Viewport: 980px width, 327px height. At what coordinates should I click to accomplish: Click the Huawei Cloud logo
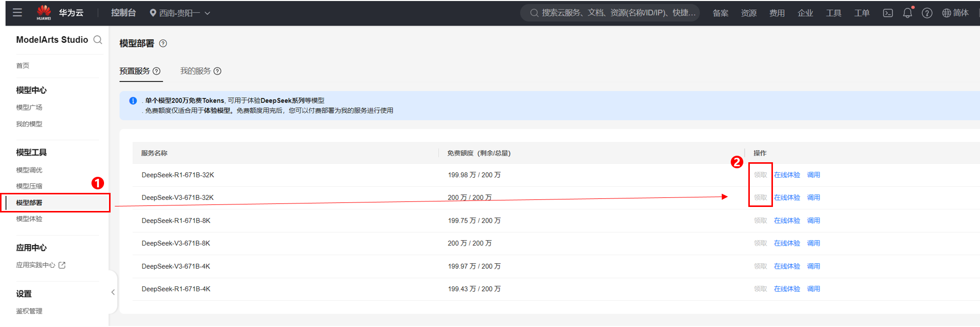pos(60,13)
